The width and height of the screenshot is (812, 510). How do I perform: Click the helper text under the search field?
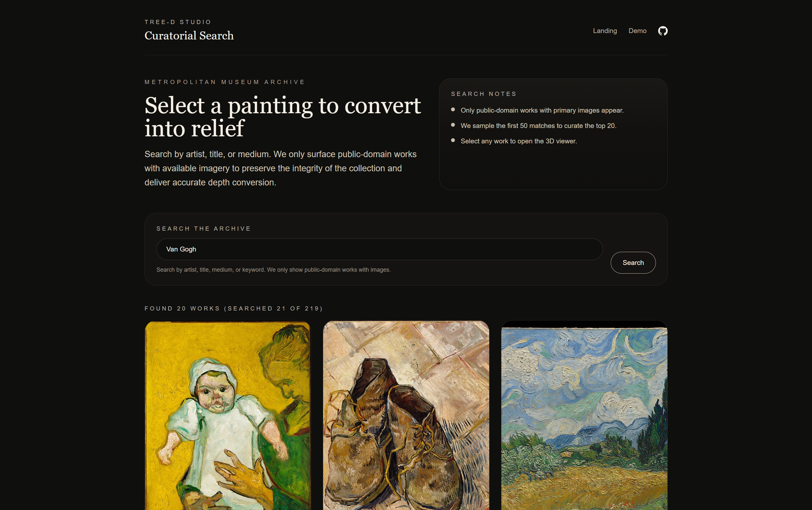click(273, 270)
